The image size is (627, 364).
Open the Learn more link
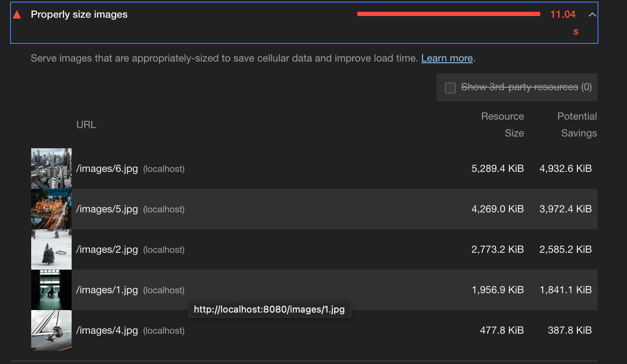447,58
